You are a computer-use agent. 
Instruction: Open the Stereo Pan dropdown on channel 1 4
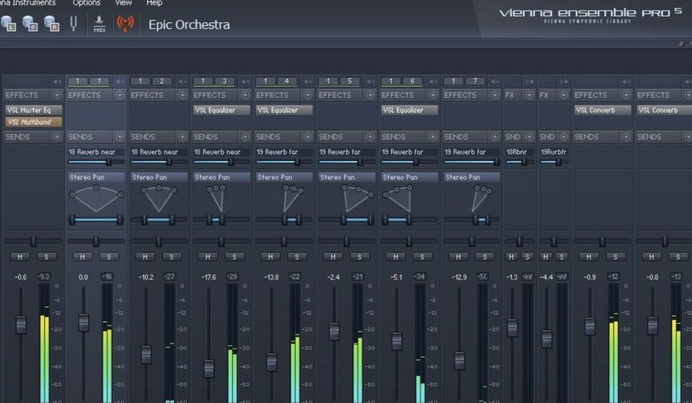coord(284,177)
